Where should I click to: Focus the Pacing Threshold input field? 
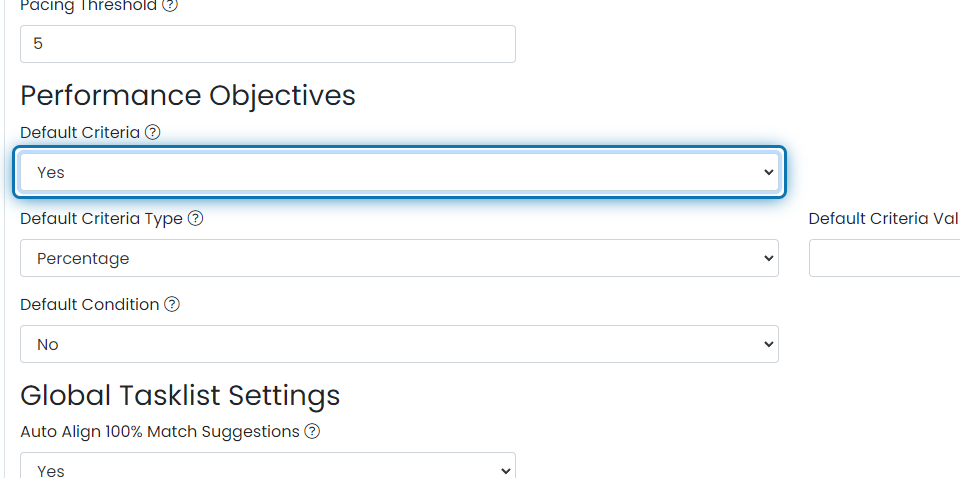point(267,44)
